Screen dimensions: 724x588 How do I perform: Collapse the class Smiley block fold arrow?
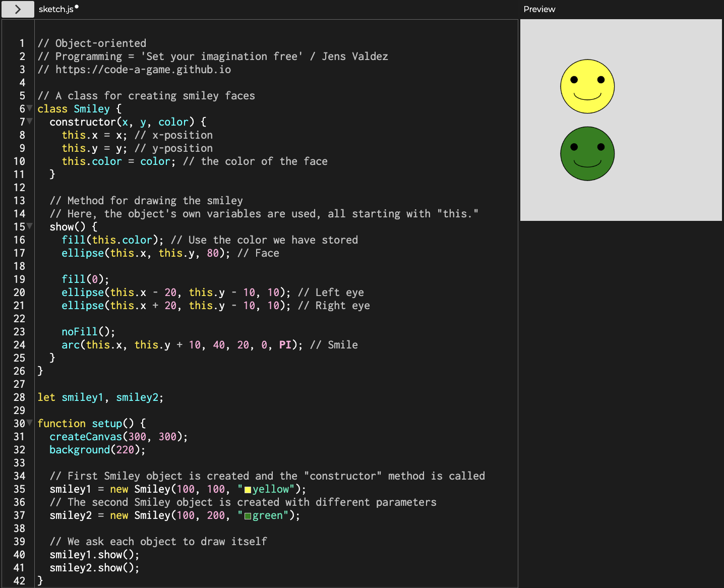(x=30, y=108)
